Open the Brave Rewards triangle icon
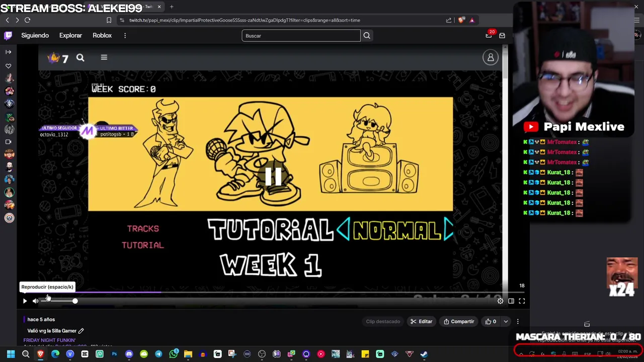 [472, 20]
